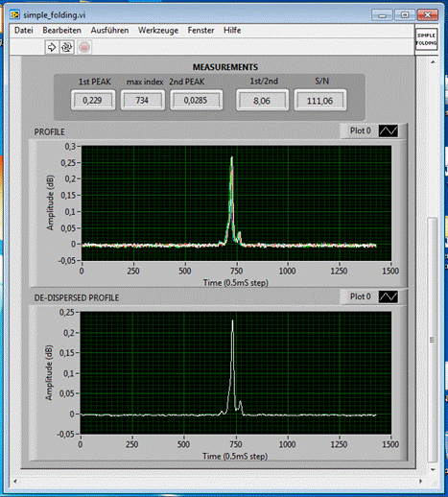Viewport: 448px width, 497px height.
Task: Click the vertical scrollbar thumb
Action: pyautogui.click(x=433, y=340)
